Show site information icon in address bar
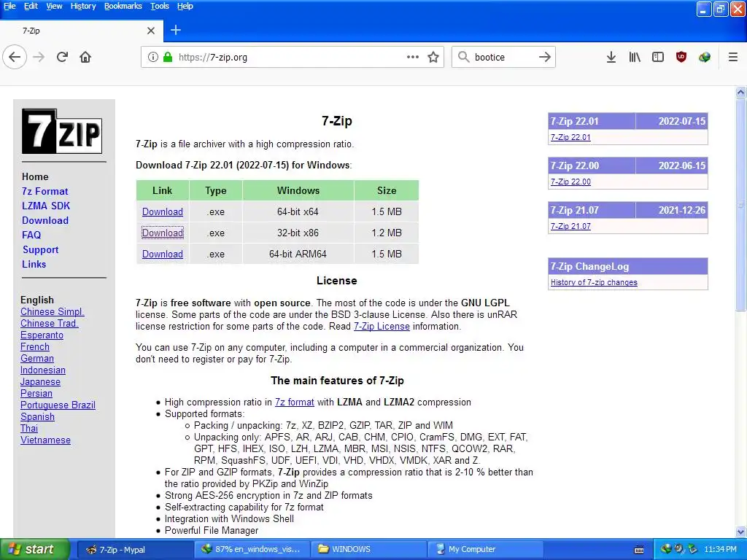Image resolution: width=747 pixels, height=560 pixels. pyautogui.click(x=153, y=57)
